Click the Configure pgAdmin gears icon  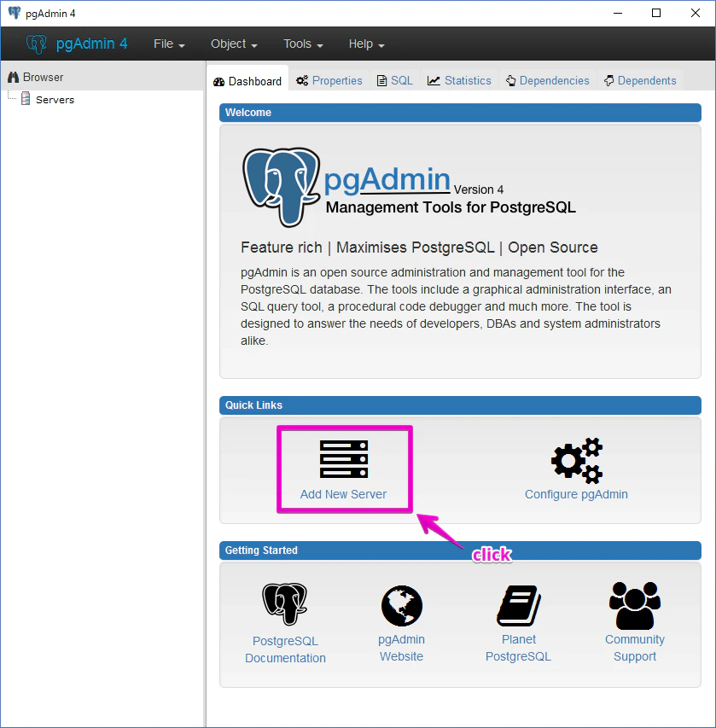coord(577,461)
